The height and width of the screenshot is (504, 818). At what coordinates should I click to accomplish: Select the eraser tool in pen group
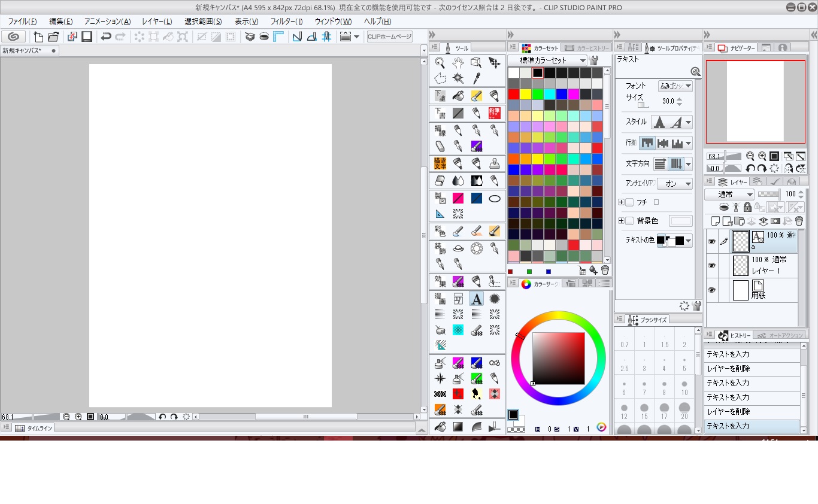coord(440,146)
